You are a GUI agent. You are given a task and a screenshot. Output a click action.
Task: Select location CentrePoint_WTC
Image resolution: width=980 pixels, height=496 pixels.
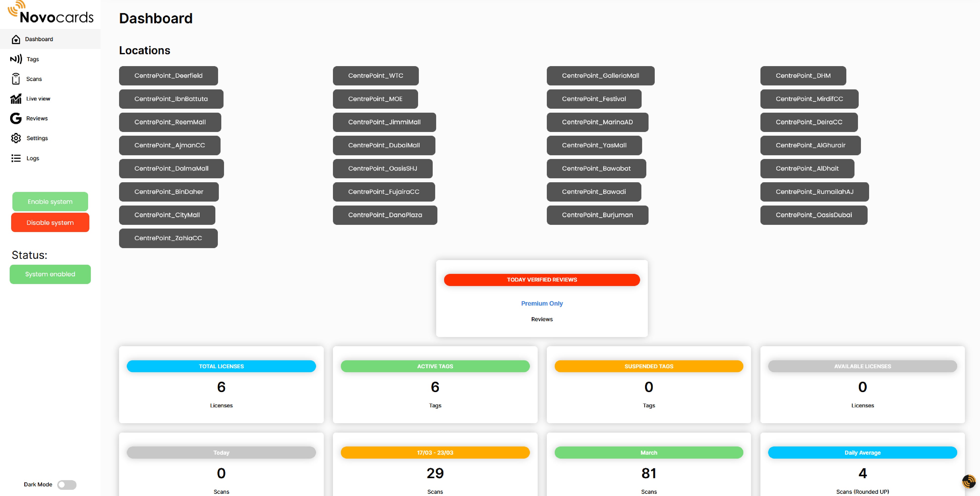pyautogui.click(x=376, y=76)
